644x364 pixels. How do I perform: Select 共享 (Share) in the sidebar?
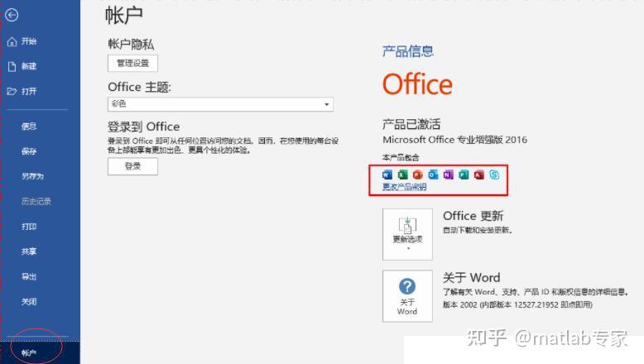pos(29,251)
